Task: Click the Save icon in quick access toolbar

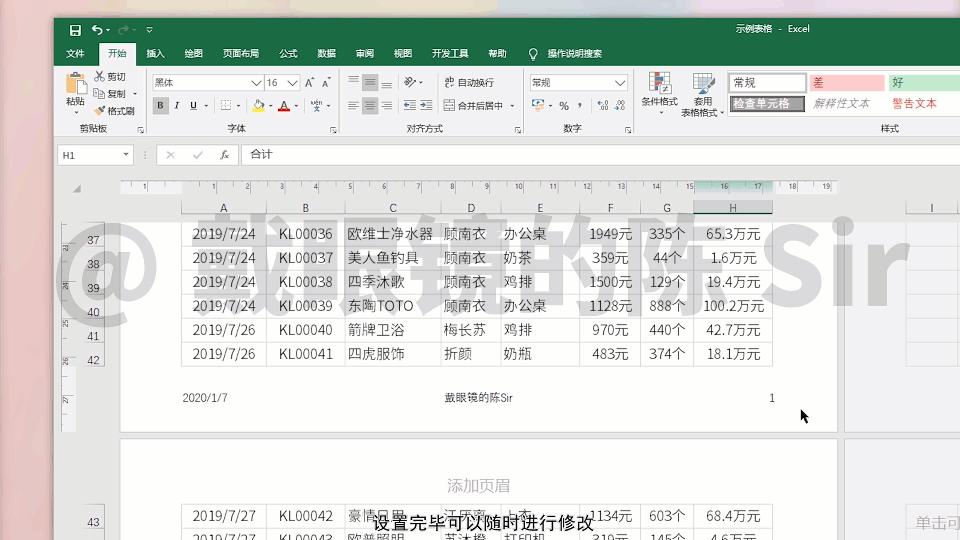Action: coord(75,30)
